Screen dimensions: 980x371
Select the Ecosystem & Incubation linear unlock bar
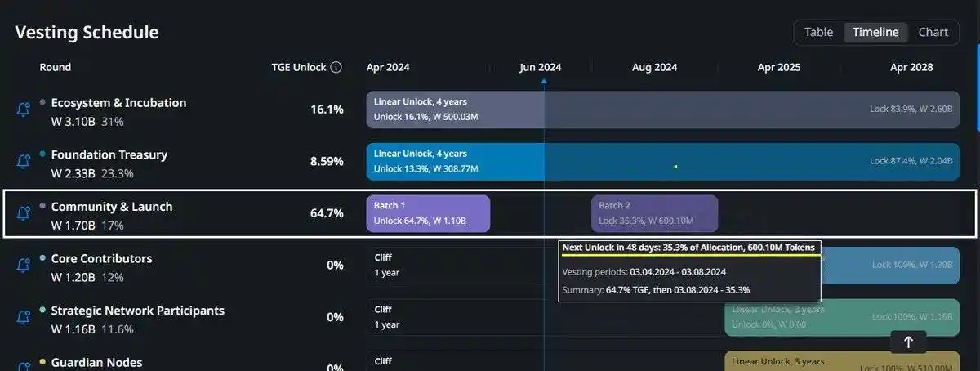(x=662, y=110)
